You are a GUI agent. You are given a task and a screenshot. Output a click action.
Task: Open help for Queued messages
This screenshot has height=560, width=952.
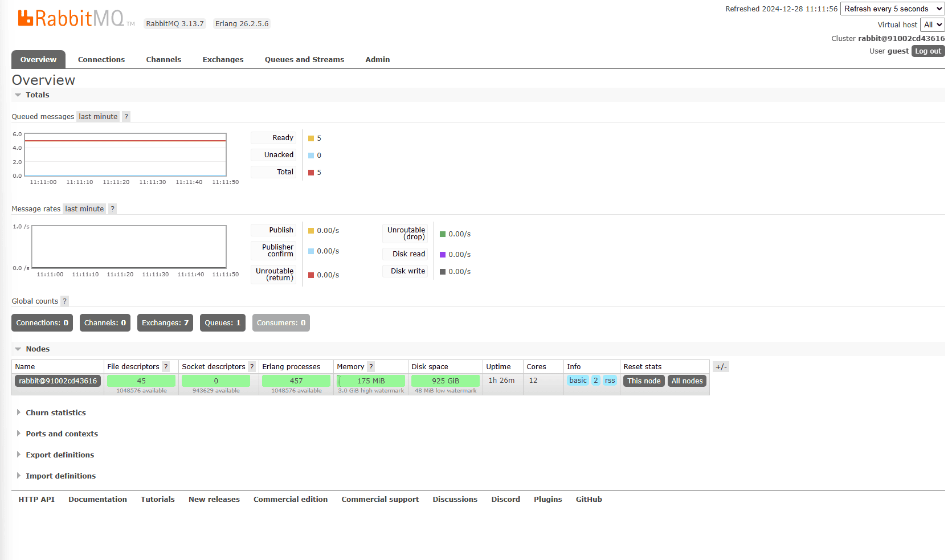click(x=126, y=116)
